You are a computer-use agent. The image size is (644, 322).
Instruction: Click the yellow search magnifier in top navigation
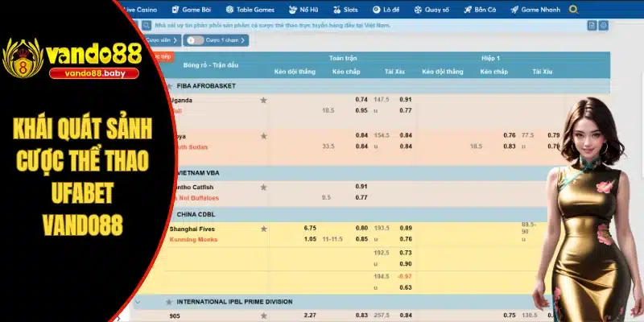pyautogui.click(x=574, y=10)
